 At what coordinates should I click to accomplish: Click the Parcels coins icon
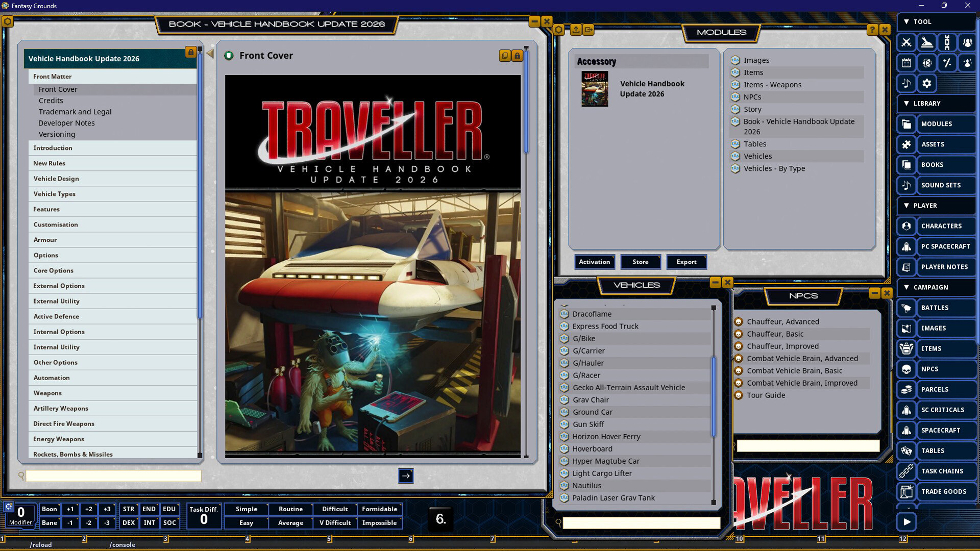coord(906,389)
